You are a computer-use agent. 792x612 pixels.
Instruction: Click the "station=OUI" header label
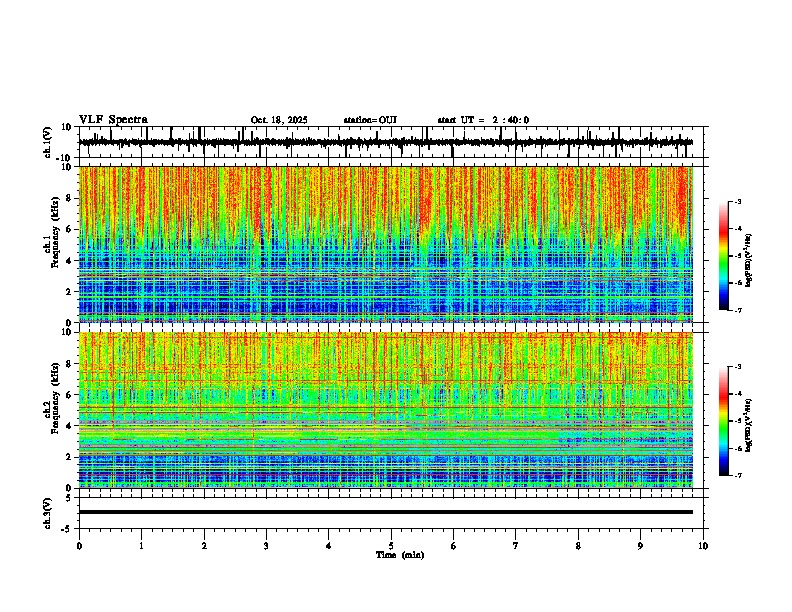coord(370,120)
